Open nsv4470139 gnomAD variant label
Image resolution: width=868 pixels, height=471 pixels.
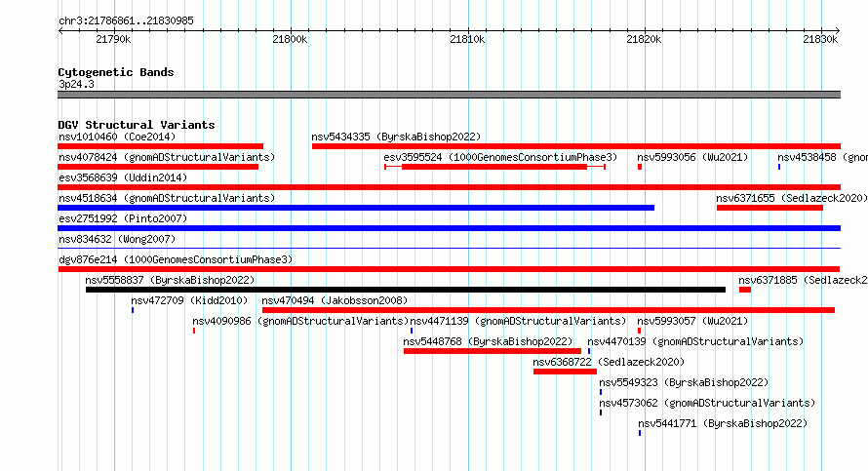pos(695,341)
